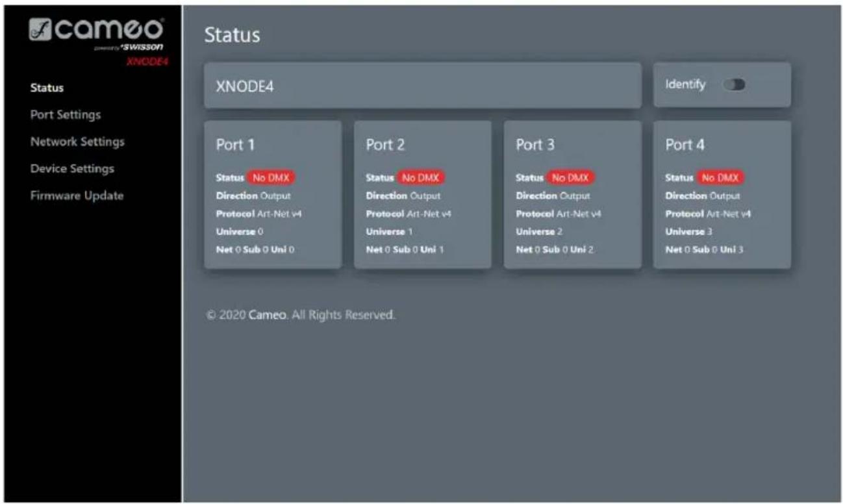This screenshot has width=843, height=504.
Task: Open the Firmware Update page
Action: pyautogui.click(x=77, y=195)
